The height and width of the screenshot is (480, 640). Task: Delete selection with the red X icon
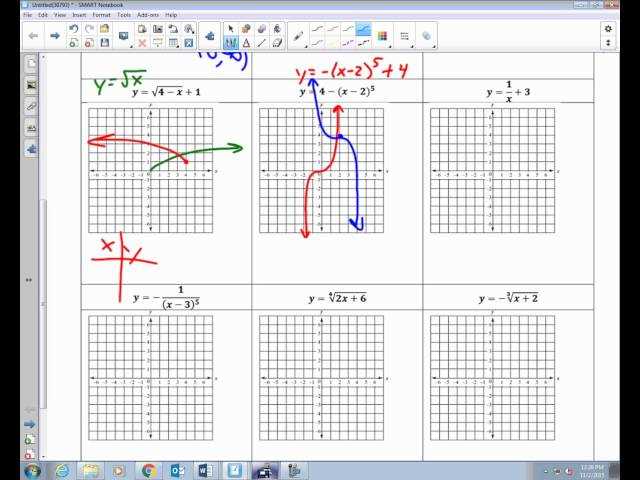pyautogui.click(x=142, y=43)
